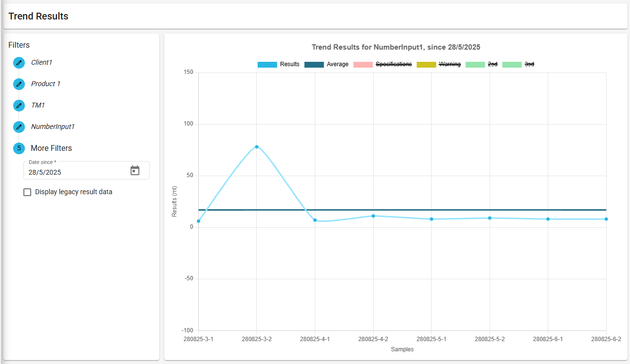630x364 pixels.
Task: Enable Display legacy result data checkbox
Action: 27,192
